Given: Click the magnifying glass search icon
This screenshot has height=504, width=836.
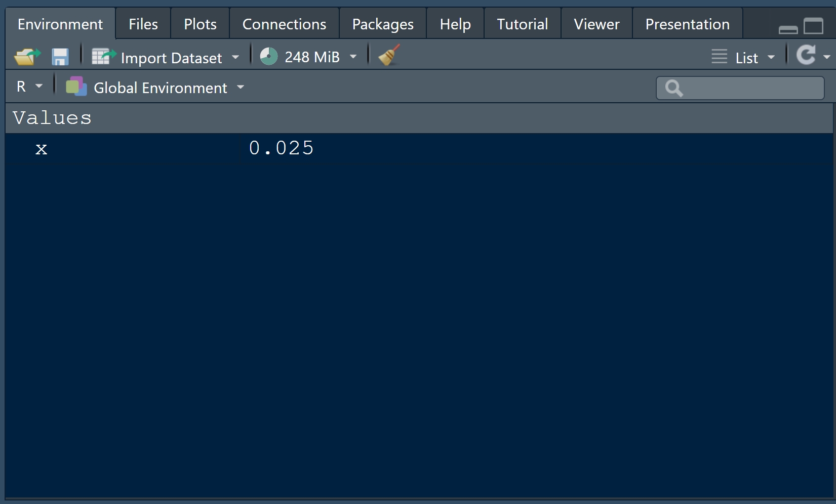Looking at the screenshot, I should pyautogui.click(x=674, y=88).
